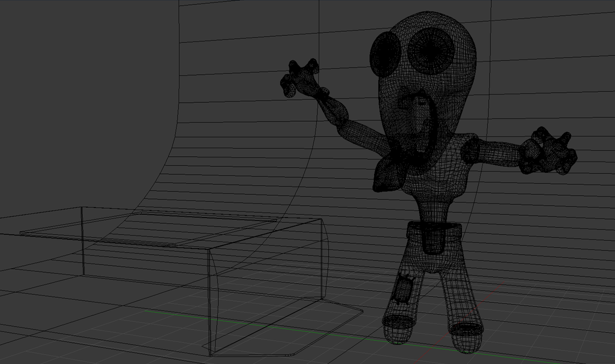Click the shoe below the patched leg
Viewport: 615px width, 364px height.
pos(399,328)
